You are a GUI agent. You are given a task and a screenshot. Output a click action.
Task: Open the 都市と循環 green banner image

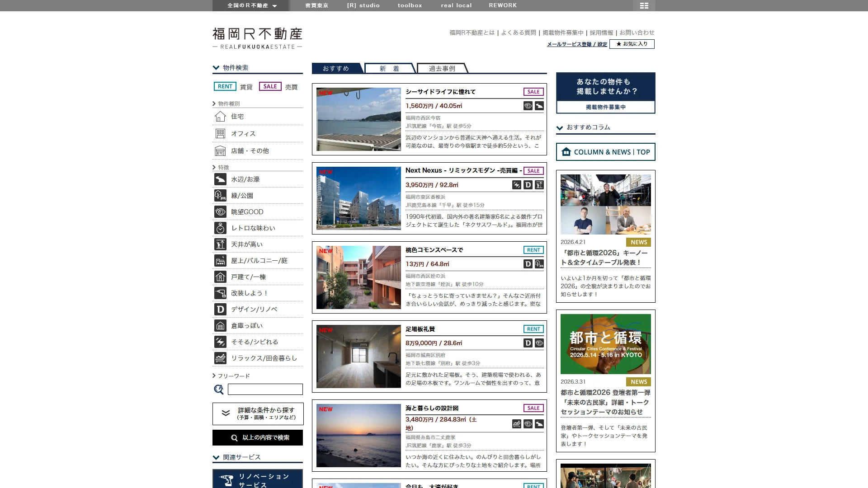click(606, 344)
